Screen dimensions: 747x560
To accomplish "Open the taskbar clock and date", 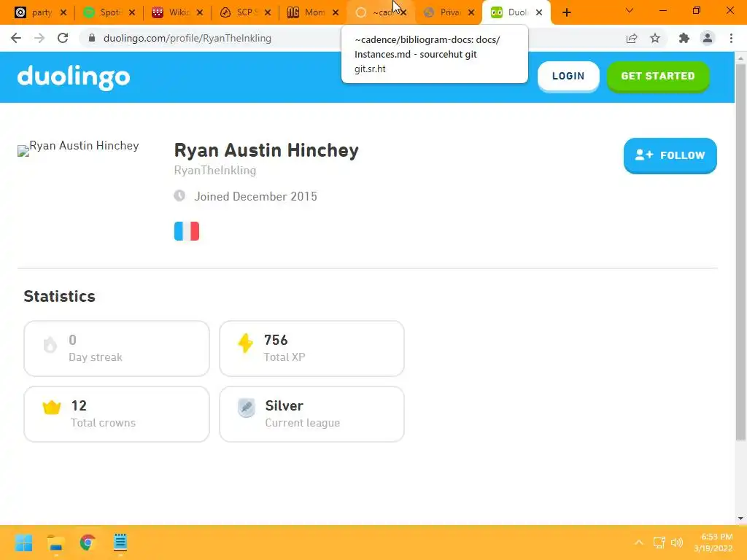I will pos(713,542).
